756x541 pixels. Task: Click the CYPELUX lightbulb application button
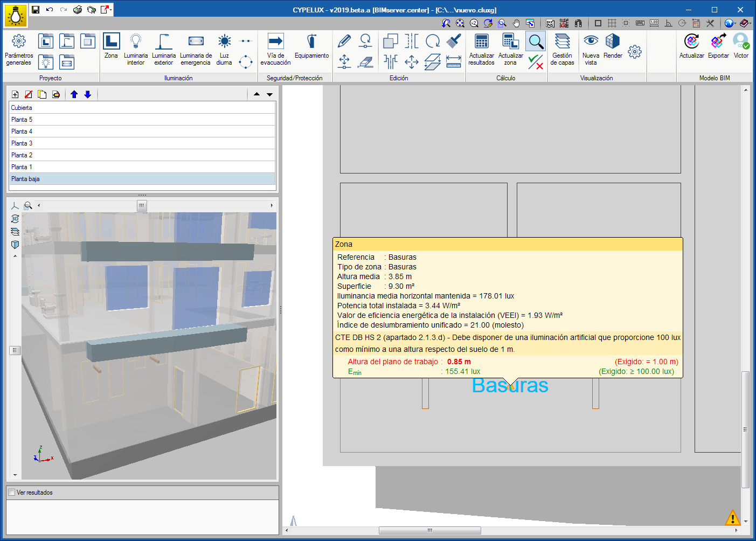pos(16,16)
